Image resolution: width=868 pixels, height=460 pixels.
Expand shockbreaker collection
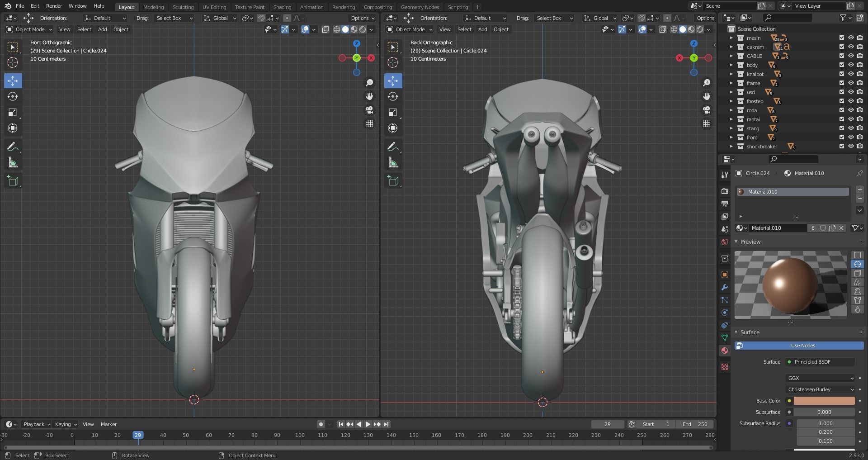point(731,147)
